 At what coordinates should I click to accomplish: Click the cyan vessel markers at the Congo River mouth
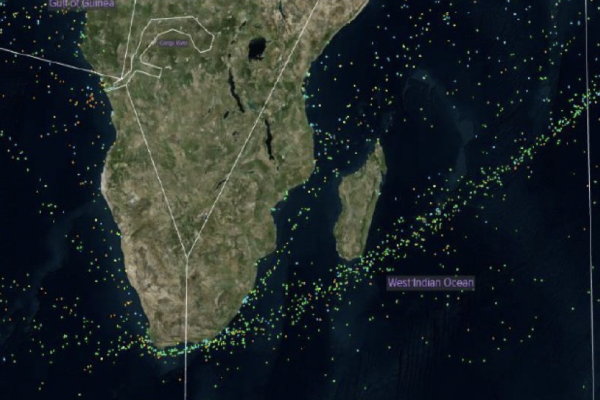point(109,88)
